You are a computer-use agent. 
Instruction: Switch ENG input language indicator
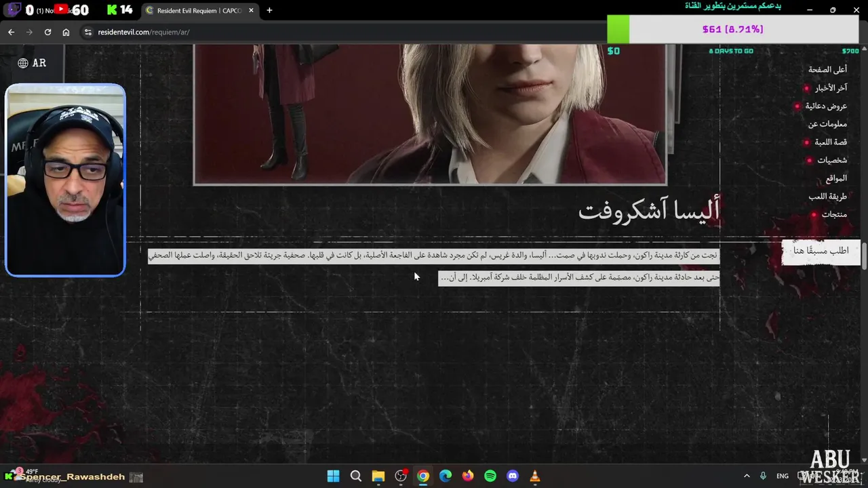[783, 476]
